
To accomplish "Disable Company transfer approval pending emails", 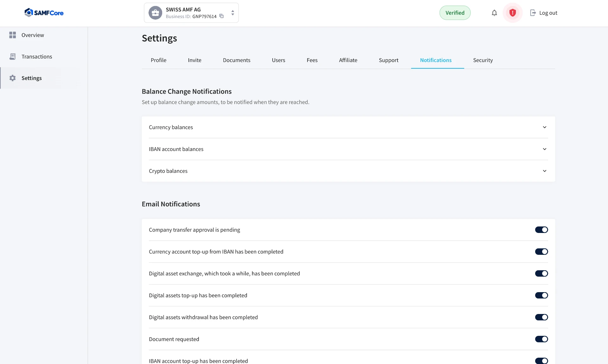I will pos(541,230).
